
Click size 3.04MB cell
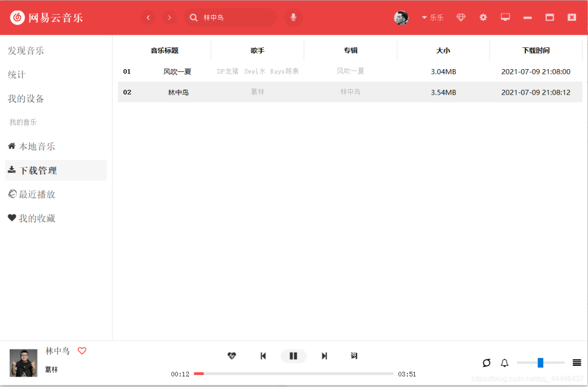443,72
